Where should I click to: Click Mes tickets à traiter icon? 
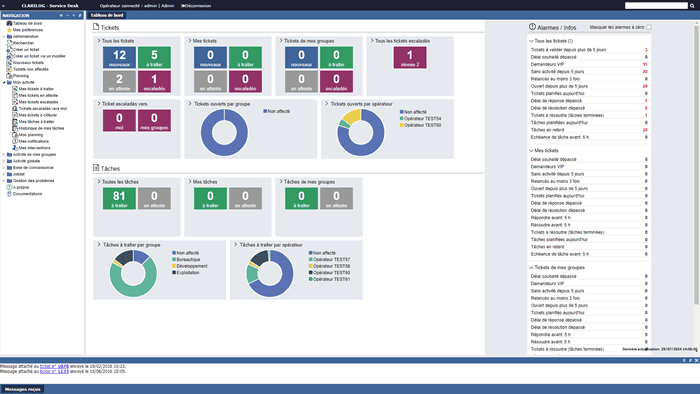click(15, 89)
